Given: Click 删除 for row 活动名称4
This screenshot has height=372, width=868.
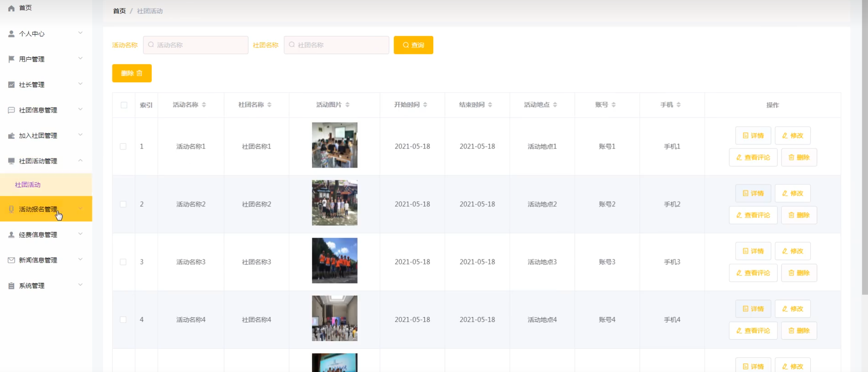Looking at the screenshot, I should [799, 330].
